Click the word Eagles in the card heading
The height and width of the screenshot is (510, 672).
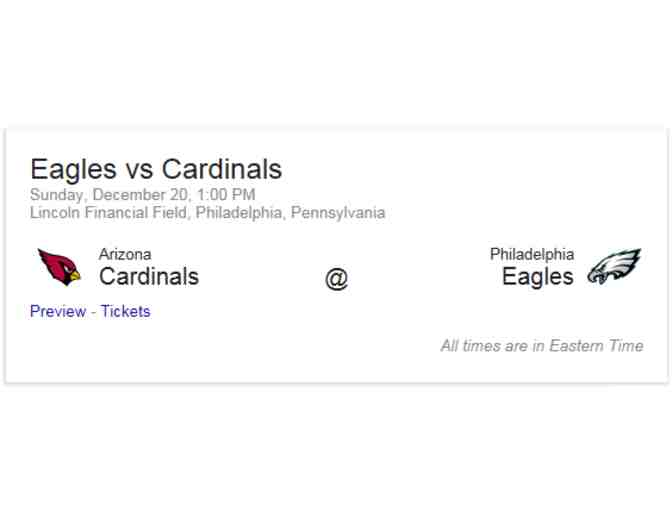tap(73, 169)
